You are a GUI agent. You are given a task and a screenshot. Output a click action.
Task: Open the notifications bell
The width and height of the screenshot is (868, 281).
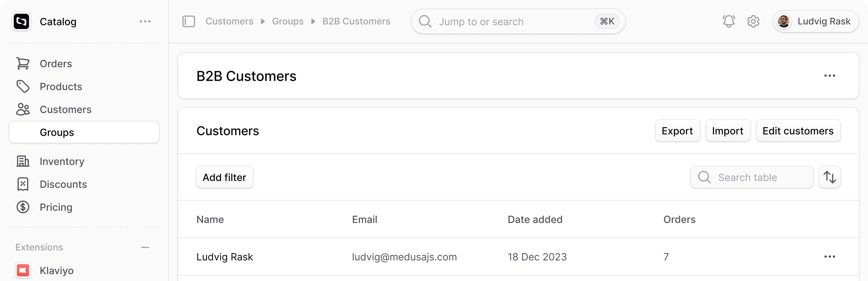[729, 21]
